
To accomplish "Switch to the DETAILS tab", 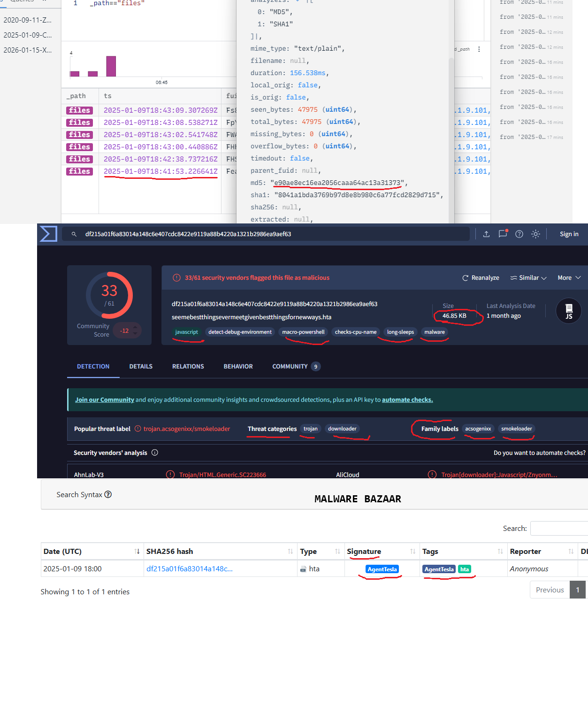I will (141, 366).
